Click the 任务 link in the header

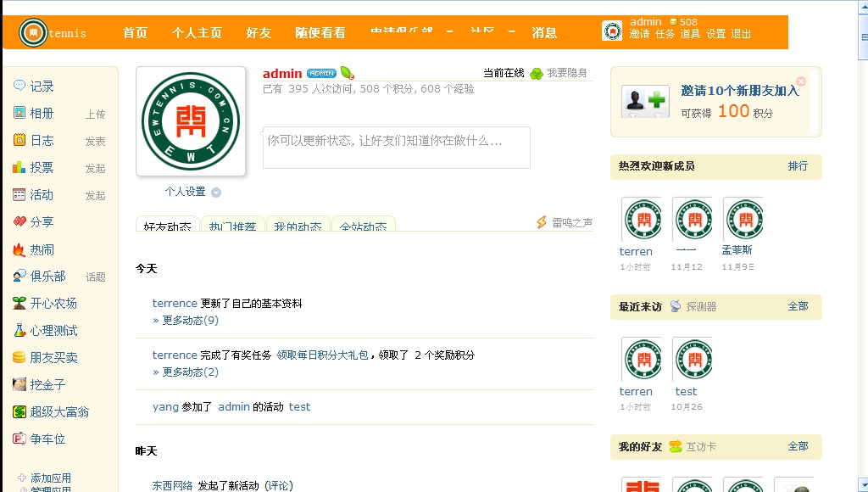point(665,34)
